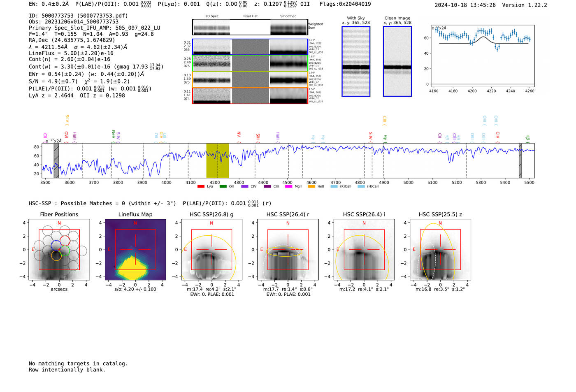The image size is (576, 392).
Task: Select the orange-bordered fiber spectrum row
Action: pyautogui.click(x=250, y=79)
